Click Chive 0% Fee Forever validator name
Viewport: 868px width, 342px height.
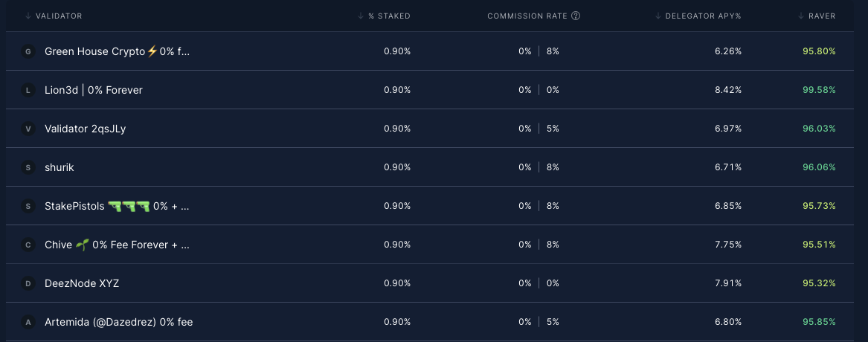pos(117,245)
